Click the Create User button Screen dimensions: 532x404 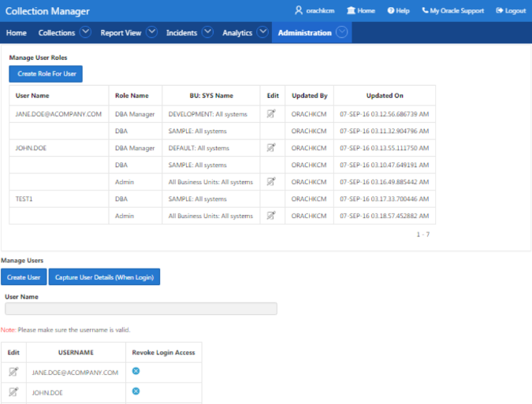point(24,277)
